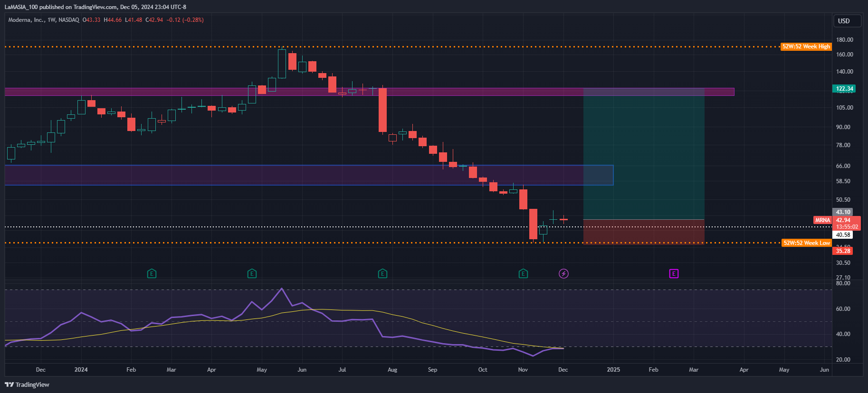Image resolution: width=868 pixels, height=393 pixels.
Task: Click Oct on the time axis
Action: (x=483, y=370)
